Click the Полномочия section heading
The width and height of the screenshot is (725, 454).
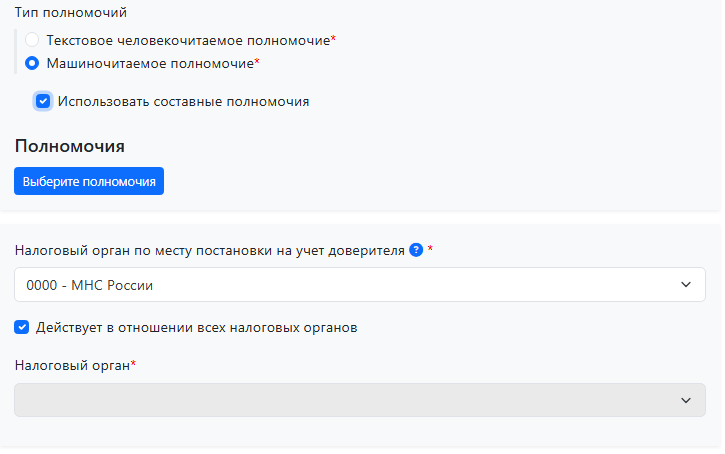69,146
